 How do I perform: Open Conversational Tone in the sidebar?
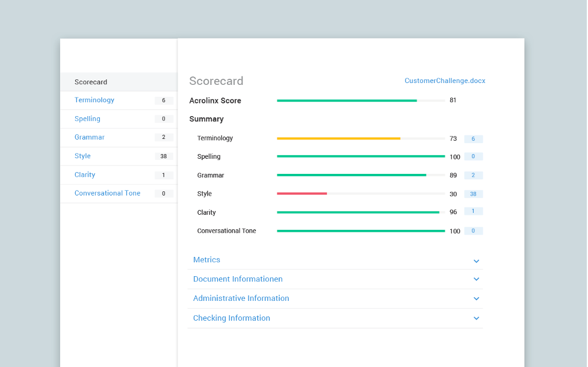coord(107,194)
